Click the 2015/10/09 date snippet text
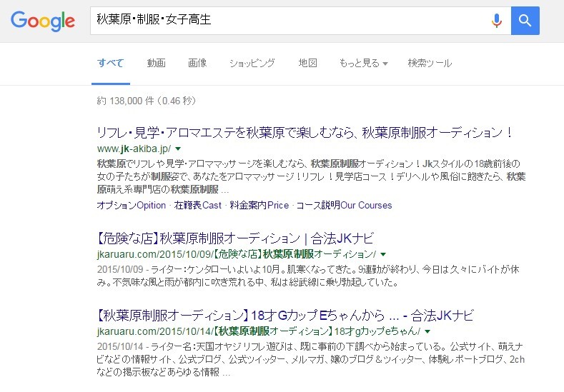 tap(120, 269)
